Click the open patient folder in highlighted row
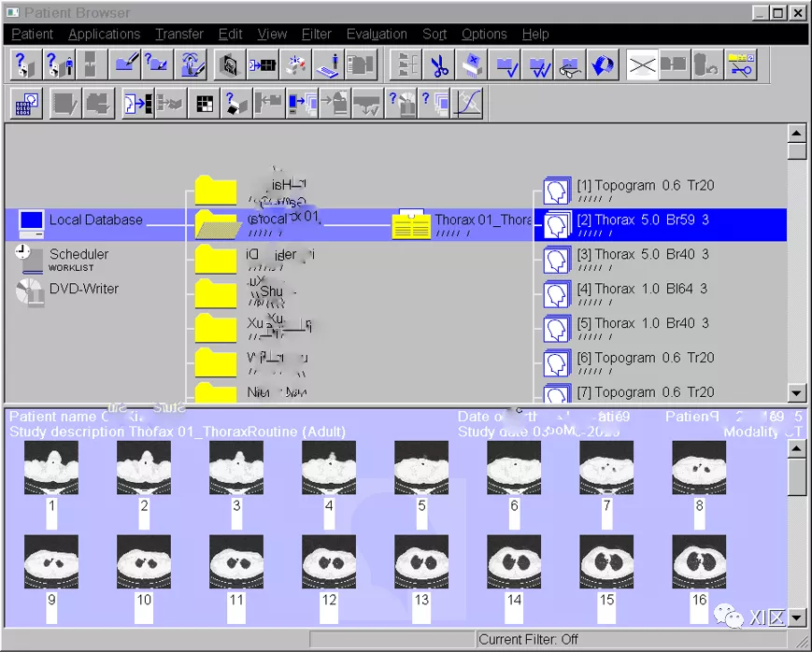Screen dimensions: 812x652 click(x=218, y=224)
